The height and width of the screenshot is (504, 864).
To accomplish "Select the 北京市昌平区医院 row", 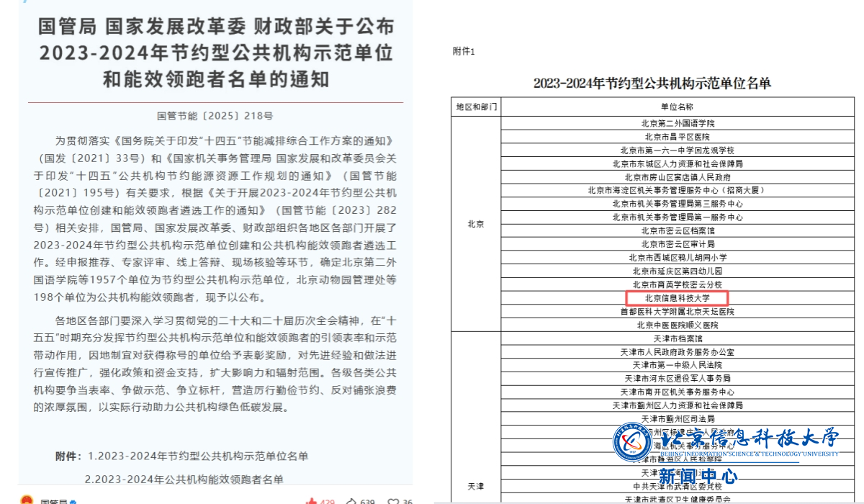I will [x=677, y=137].
